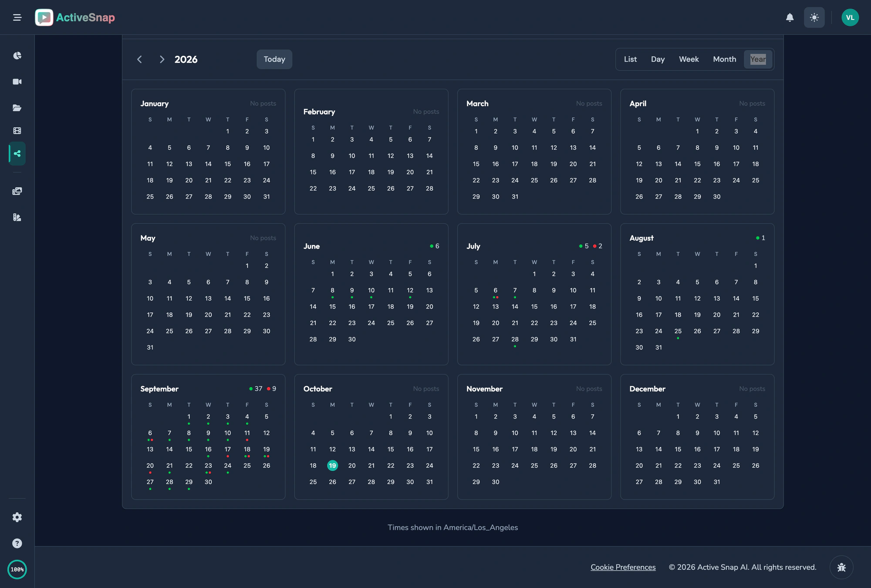
Task: Click the August month heading
Action: click(x=641, y=238)
